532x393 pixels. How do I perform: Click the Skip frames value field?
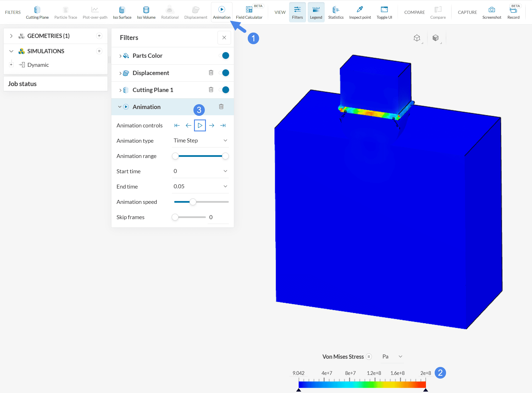tap(218, 217)
